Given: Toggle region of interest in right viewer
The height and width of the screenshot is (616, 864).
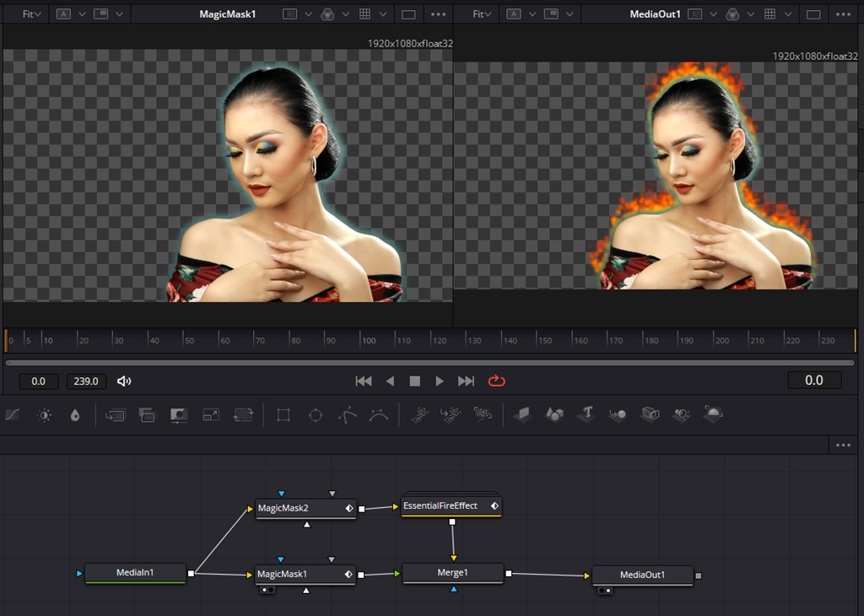Looking at the screenshot, I should pyautogui.click(x=813, y=14).
